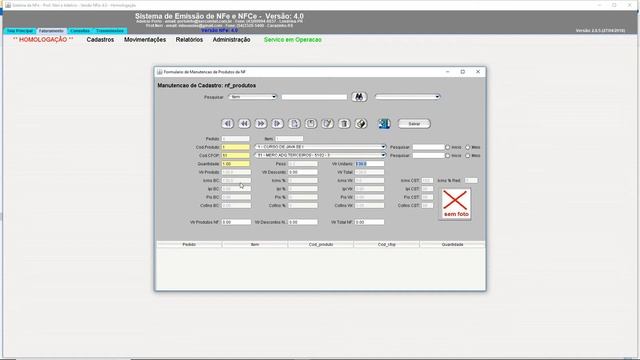
Task: Open the Cadastros menu
Action: click(x=100, y=40)
